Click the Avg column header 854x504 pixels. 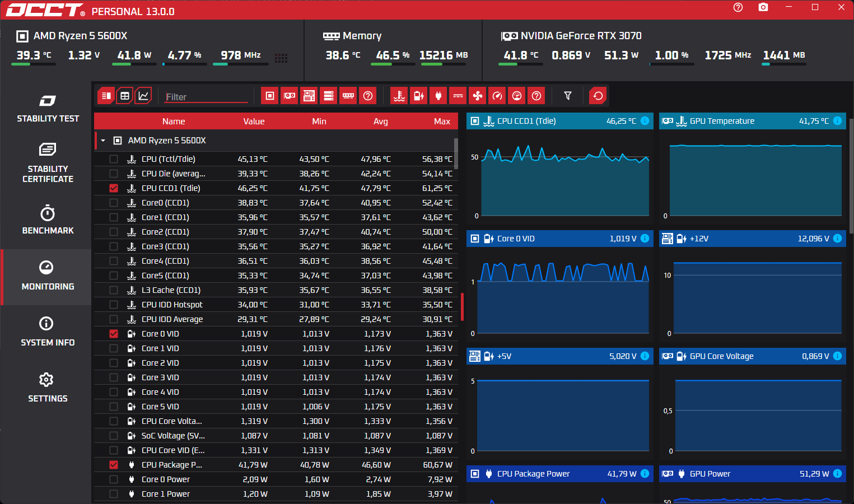380,122
